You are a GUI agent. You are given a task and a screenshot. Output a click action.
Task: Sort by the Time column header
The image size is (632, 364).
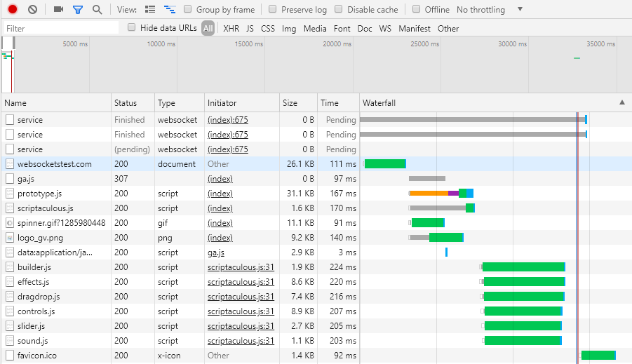(x=338, y=103)
